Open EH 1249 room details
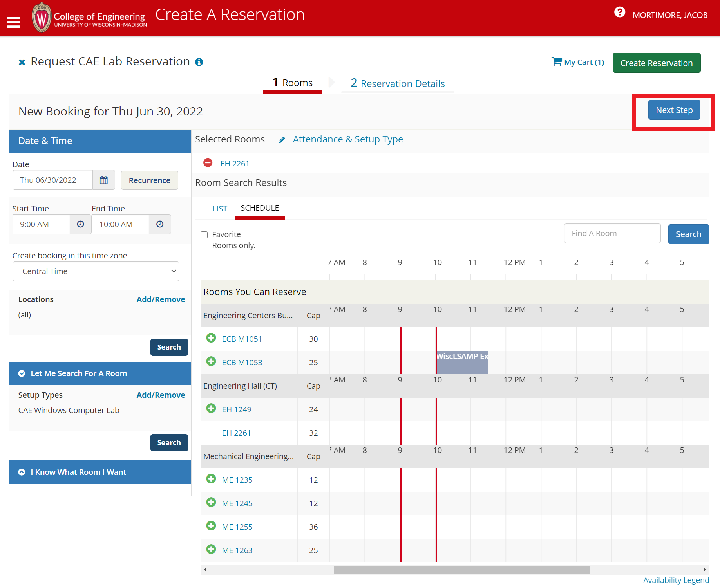The height and width of the screenshot is (588, 720). coord(237,409)
